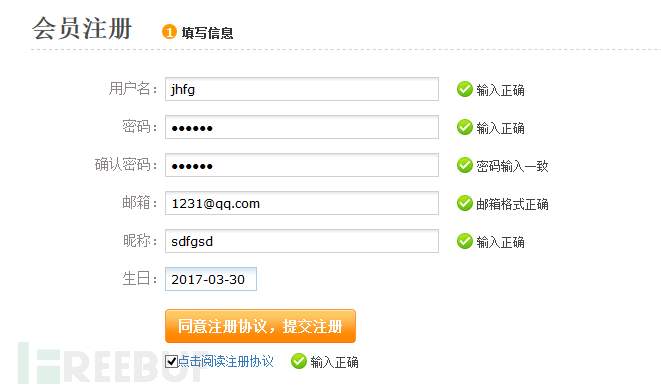Click the 邮箱格式正确 validation message
Image resolution: width=661 pixels, height=391 pixels.
(x=512, y=204)
